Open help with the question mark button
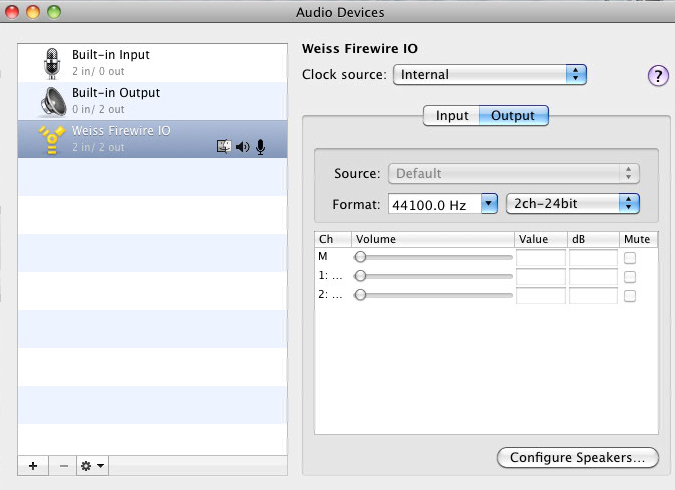Screen dimensions: 675x490 click(x=658, y=76)
